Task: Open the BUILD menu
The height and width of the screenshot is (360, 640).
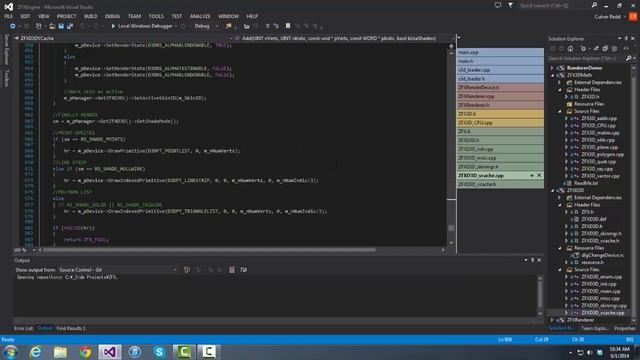Action: coord(91,16)
